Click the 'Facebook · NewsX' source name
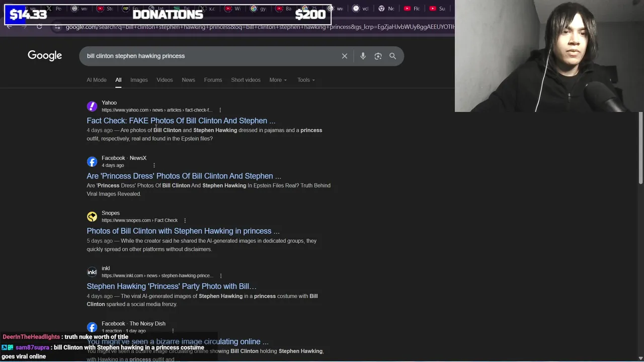644x362 pixels. pyautogui.click(x=124, y=158)
